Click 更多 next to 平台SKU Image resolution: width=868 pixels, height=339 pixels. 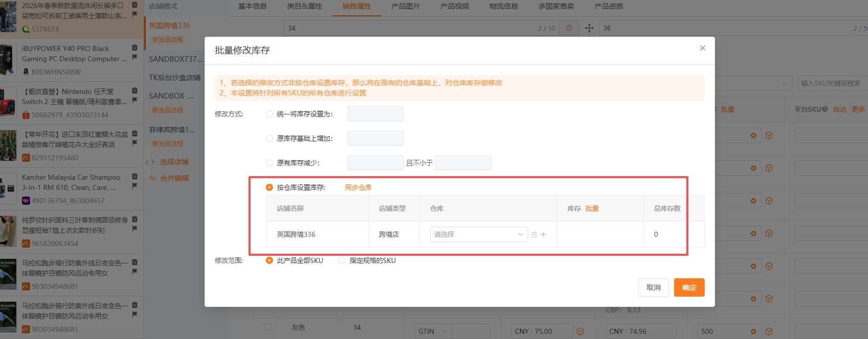point(858,109)
